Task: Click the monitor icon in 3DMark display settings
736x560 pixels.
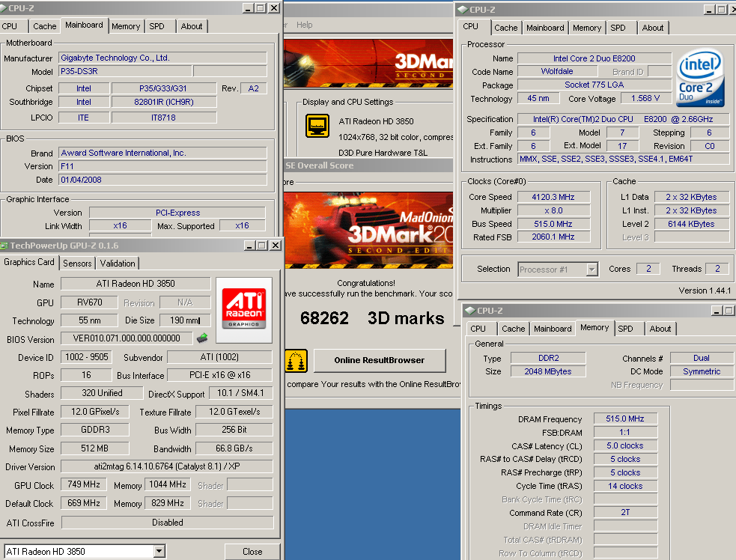Action: click(317, 125)
